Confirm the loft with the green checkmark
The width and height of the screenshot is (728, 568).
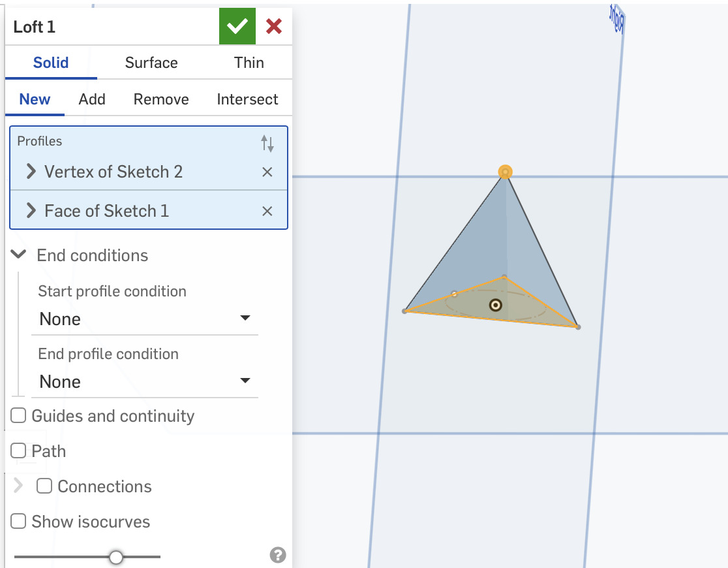(237, 26)
